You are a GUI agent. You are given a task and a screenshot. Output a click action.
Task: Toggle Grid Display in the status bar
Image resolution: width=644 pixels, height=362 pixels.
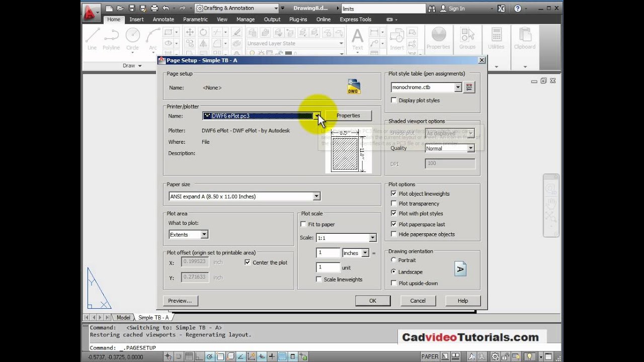click(x=189, y=356)
